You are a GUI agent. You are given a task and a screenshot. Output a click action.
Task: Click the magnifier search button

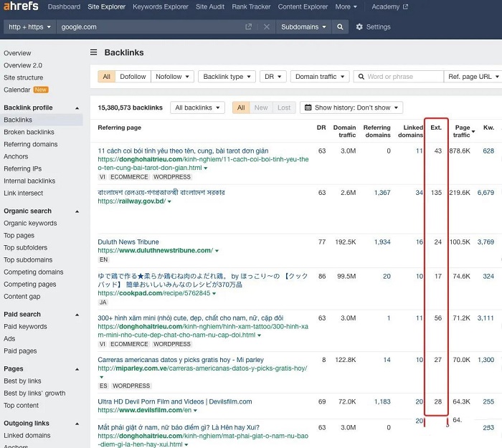tap(340, 27)
